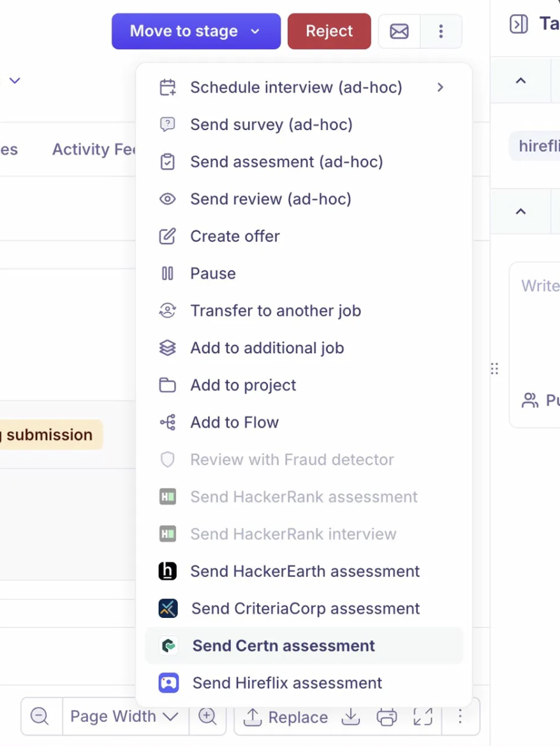Open Page Width zoom dropdown
Viewport: 560px width, 746px height.
click(x=124, y=717)
